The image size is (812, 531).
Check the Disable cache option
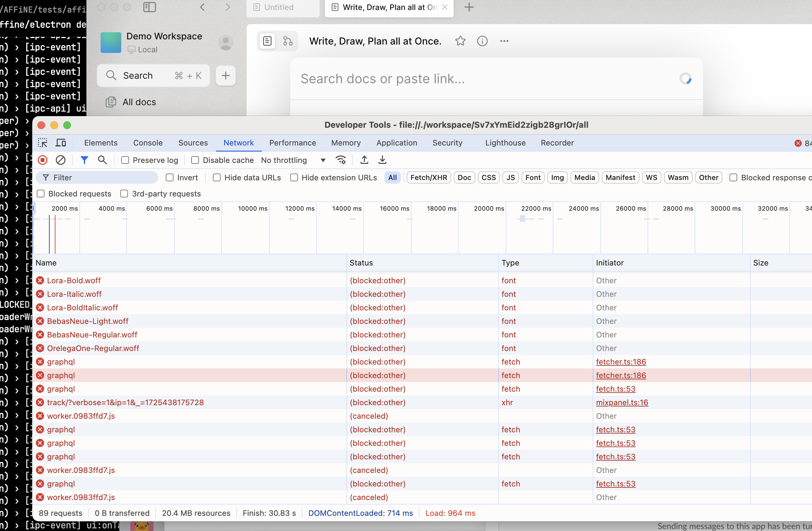[x=195, y=160]
